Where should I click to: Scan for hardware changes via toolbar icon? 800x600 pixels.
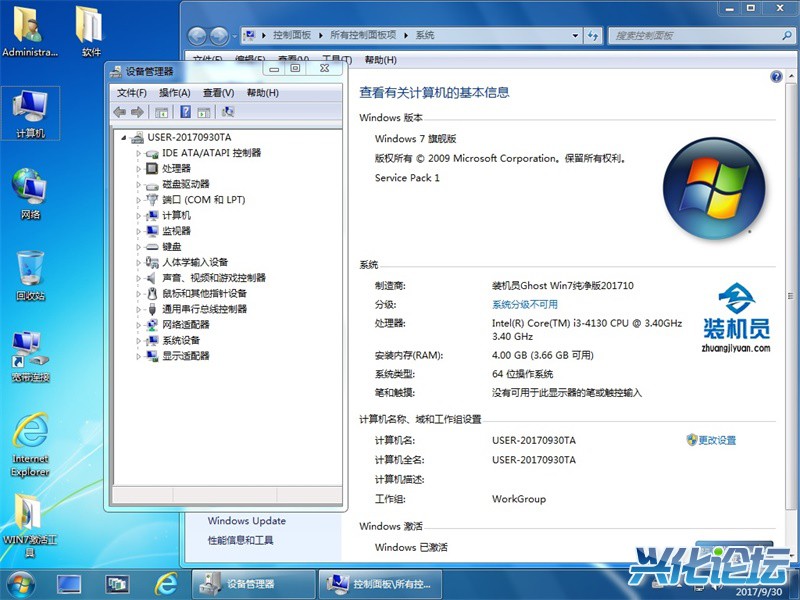pos(228,112)
